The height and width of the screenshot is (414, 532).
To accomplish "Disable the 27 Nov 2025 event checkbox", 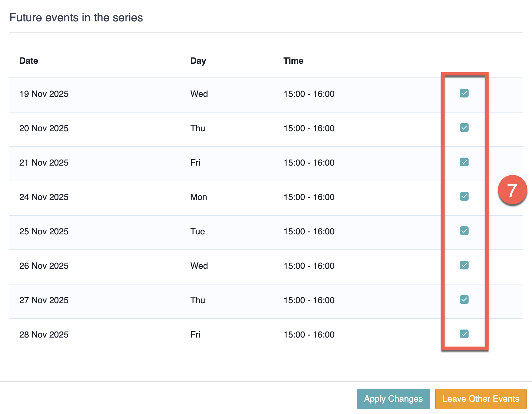I will [x=464, y=300].
